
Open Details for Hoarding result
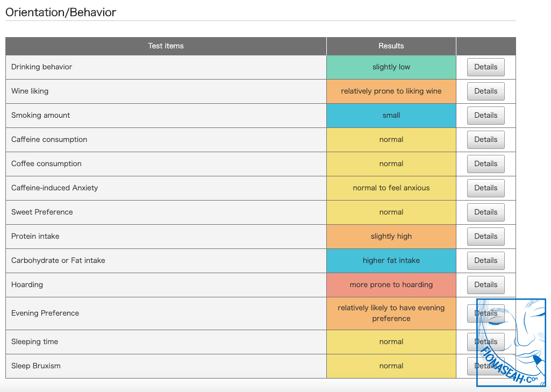485,285
